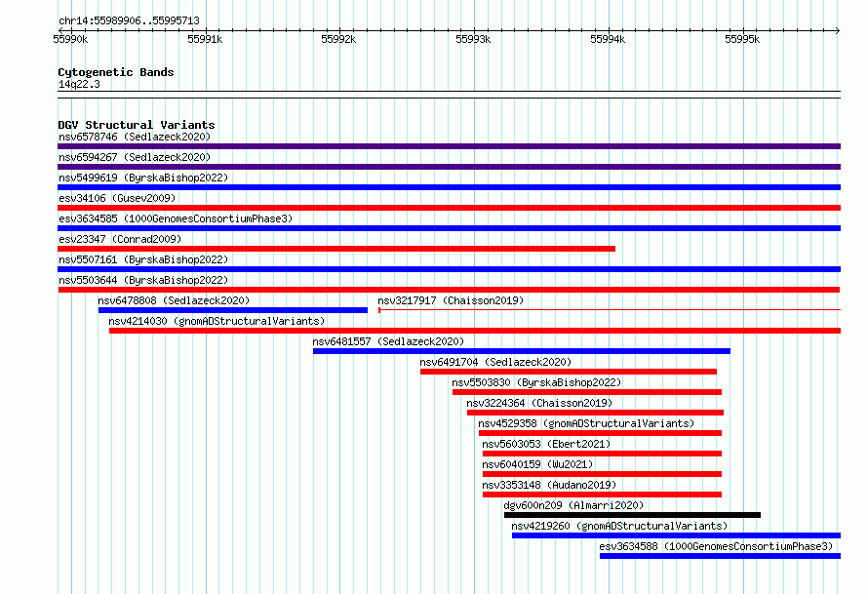
Task: Select the red bar for nsv5503830
Action: [x=587, y=392]
